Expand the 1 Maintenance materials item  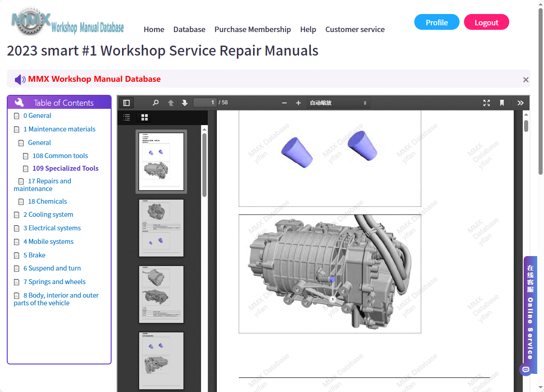[59, 129]
